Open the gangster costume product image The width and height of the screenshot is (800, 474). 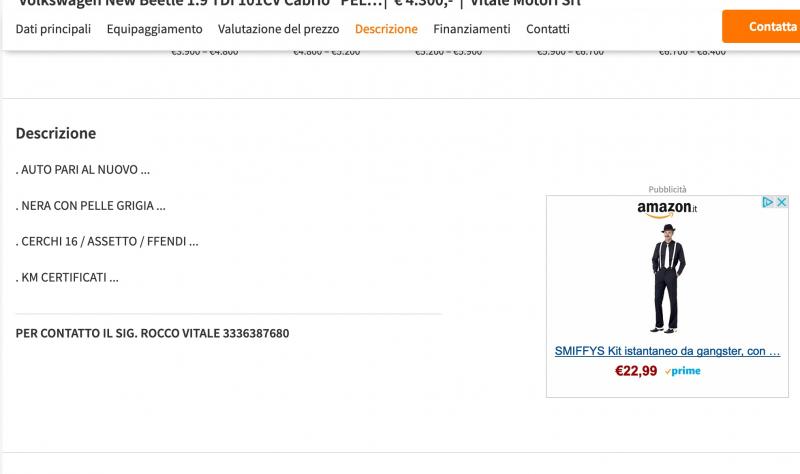pyautogui.click(x=667, y=277)
